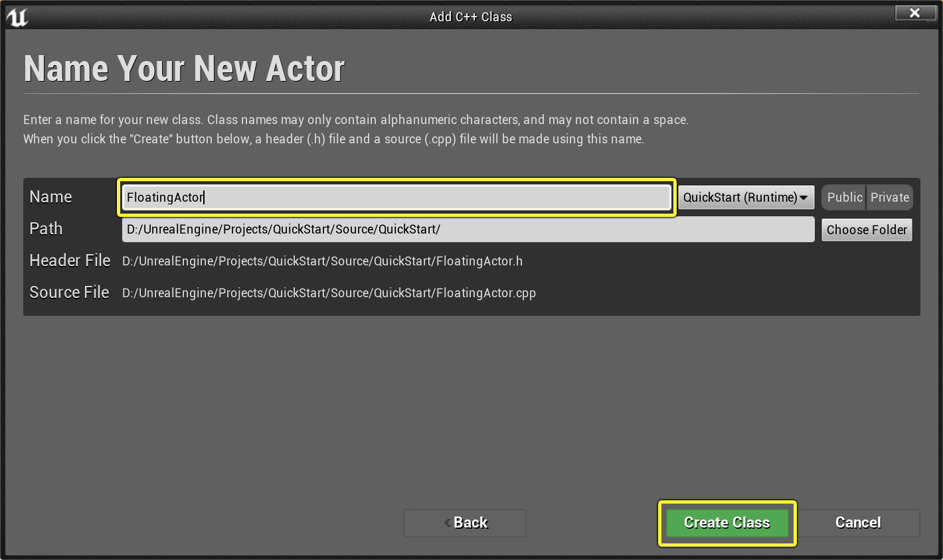Select the FloatingActor.cpp source file path
The image size is (943, 560).
click(329, 293)
